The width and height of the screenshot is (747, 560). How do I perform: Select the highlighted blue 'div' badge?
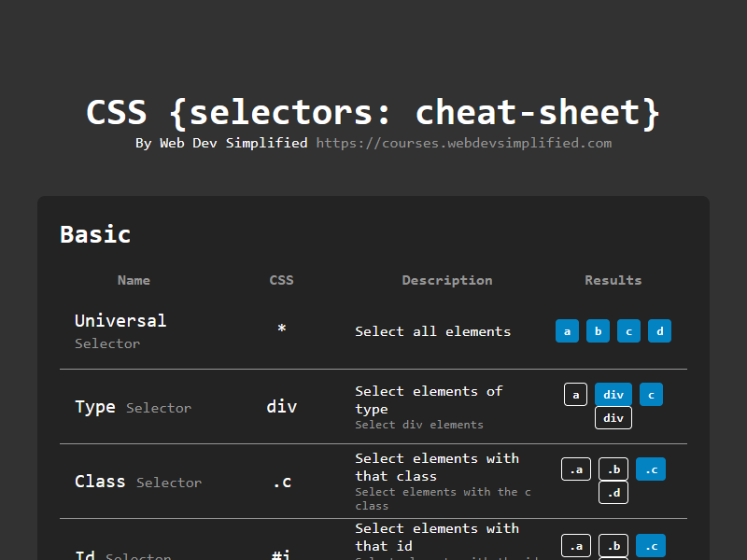(613, 395)
